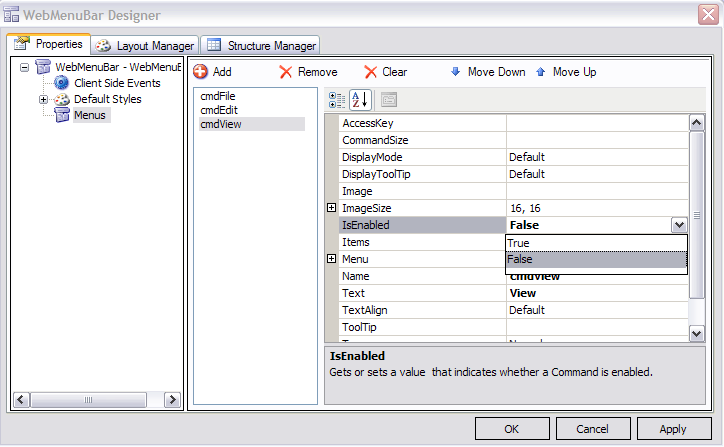Image resolution: width=724 pixels, height=447 pixels.
Task: Expand the Menu property row
Action: (332, 259)
